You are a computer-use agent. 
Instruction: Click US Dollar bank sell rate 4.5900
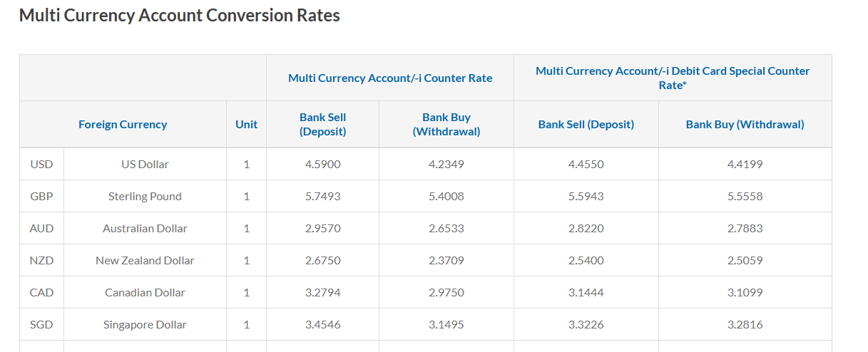(322, 164)
